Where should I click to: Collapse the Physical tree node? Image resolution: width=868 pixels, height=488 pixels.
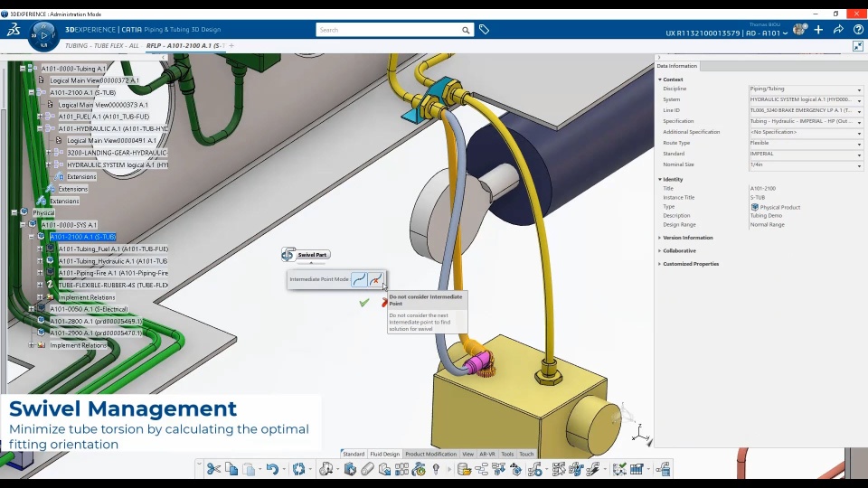coord(14,212)
